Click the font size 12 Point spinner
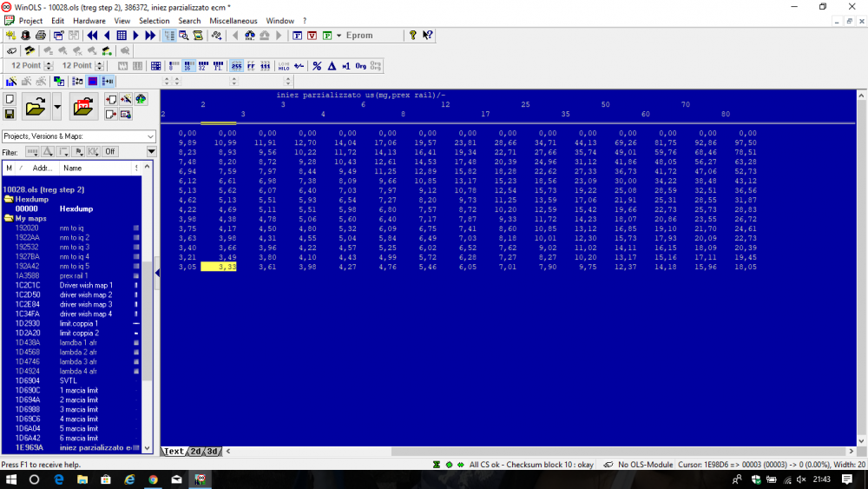The height and width of the screenshot is (489, 868). pyautogui.click(x=49, y=66)
